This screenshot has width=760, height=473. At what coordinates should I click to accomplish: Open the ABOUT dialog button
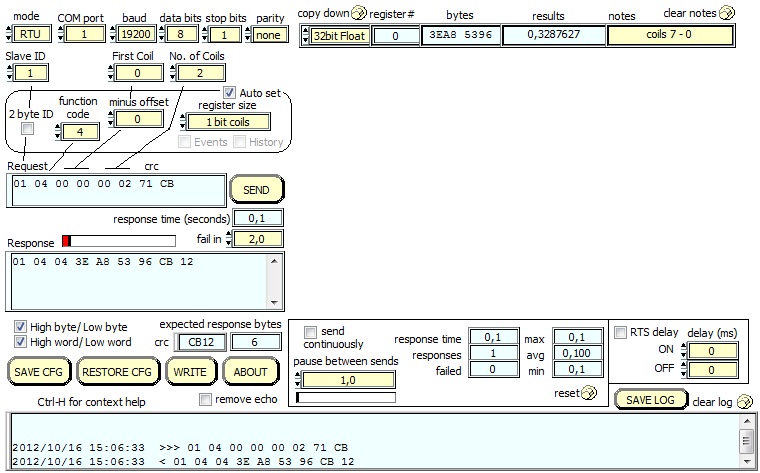pyautogui.click(x=251, y=372)
